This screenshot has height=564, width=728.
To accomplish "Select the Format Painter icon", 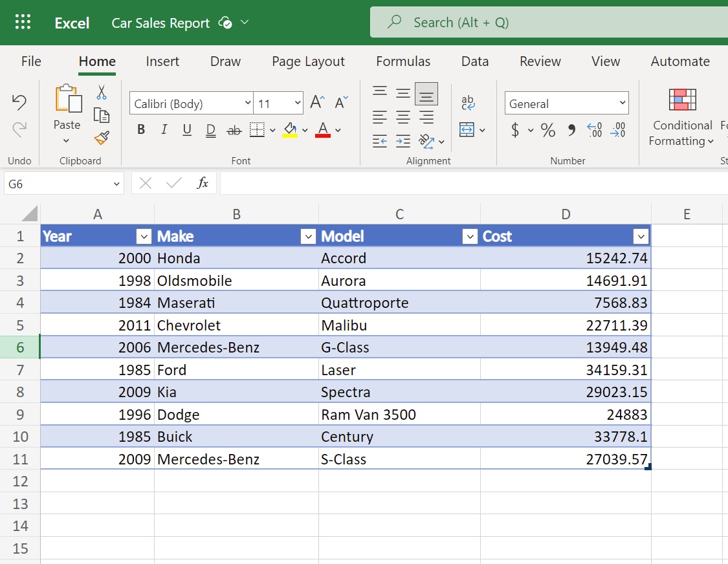I will coord(102,138).
